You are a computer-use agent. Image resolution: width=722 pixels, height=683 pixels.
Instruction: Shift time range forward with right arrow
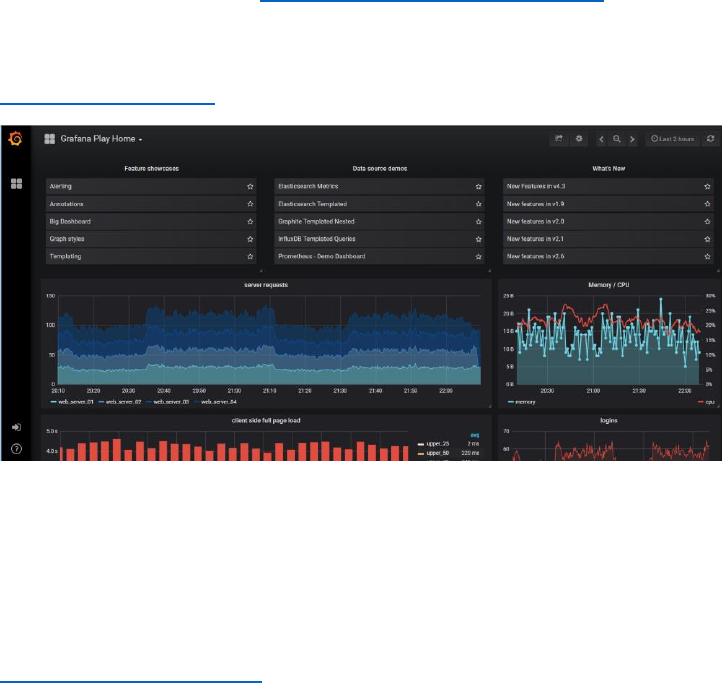pos(632,139)
